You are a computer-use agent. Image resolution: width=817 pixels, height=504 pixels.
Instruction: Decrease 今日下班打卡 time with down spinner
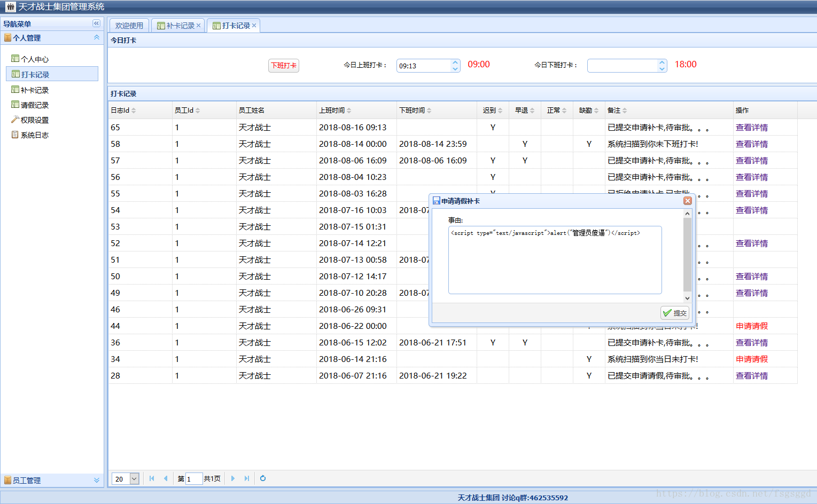tap(662, 69)
